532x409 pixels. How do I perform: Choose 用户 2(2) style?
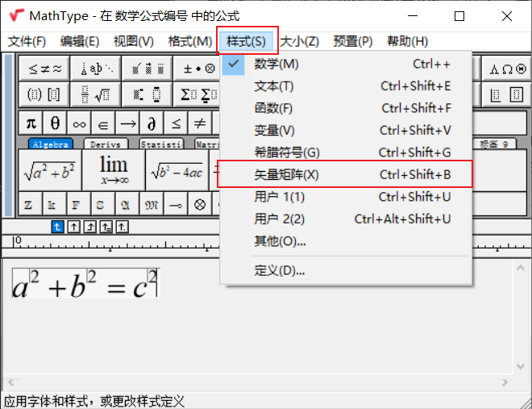346,219
